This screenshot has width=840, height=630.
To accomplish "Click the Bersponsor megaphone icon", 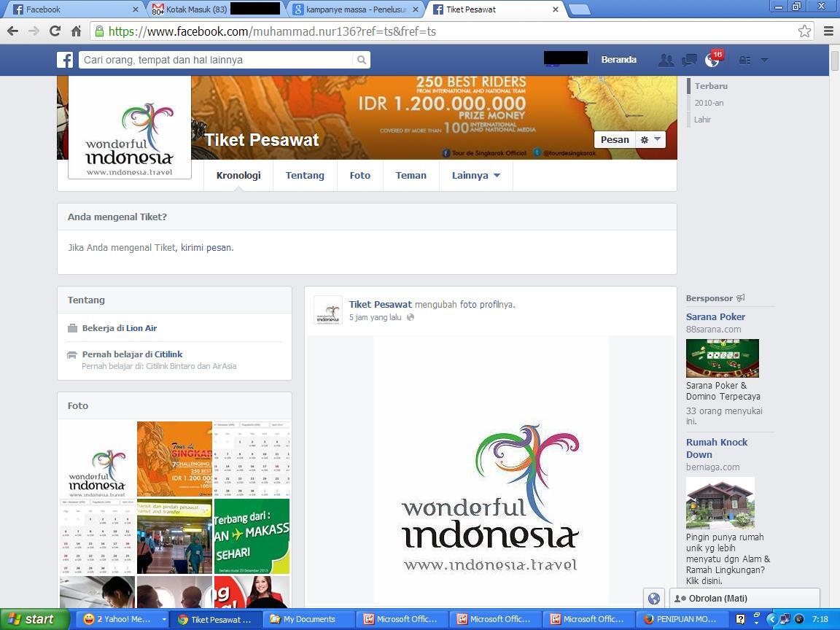I will click(740, 297).
